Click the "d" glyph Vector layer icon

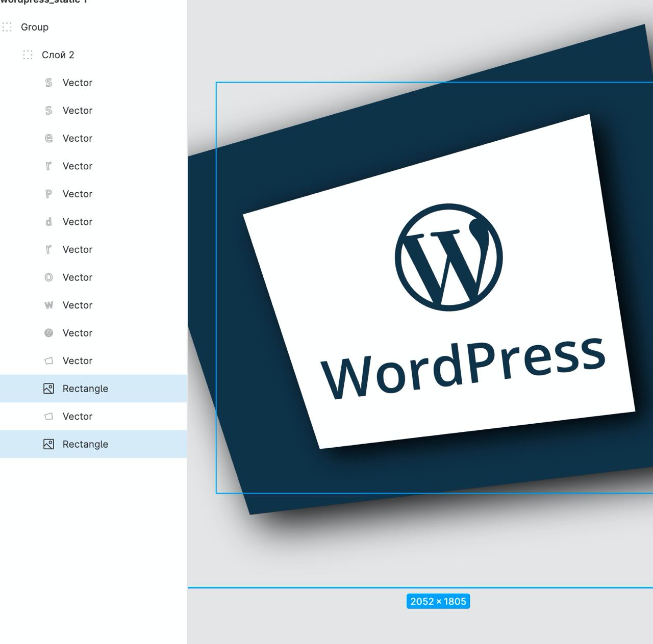click(x=48, y=222)
